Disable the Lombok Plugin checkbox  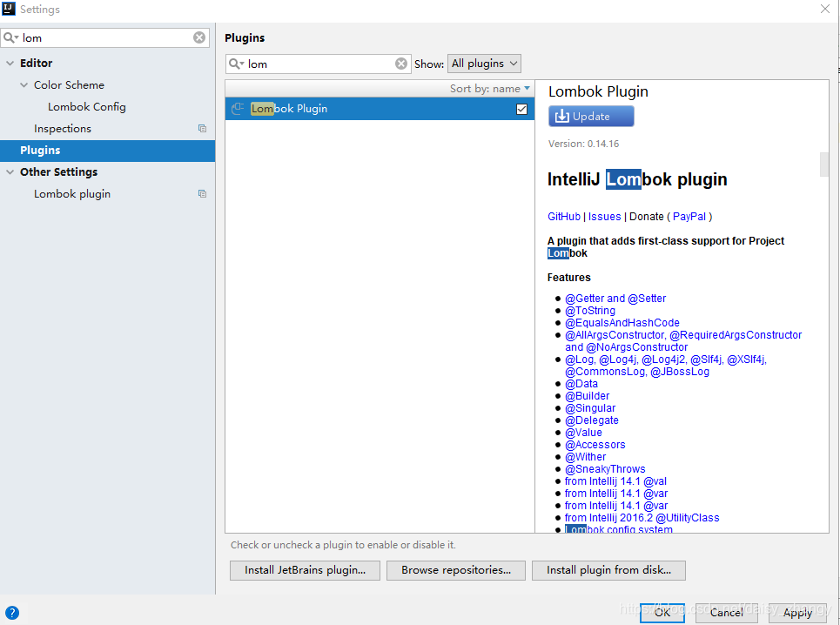click(x=521, y=110)
